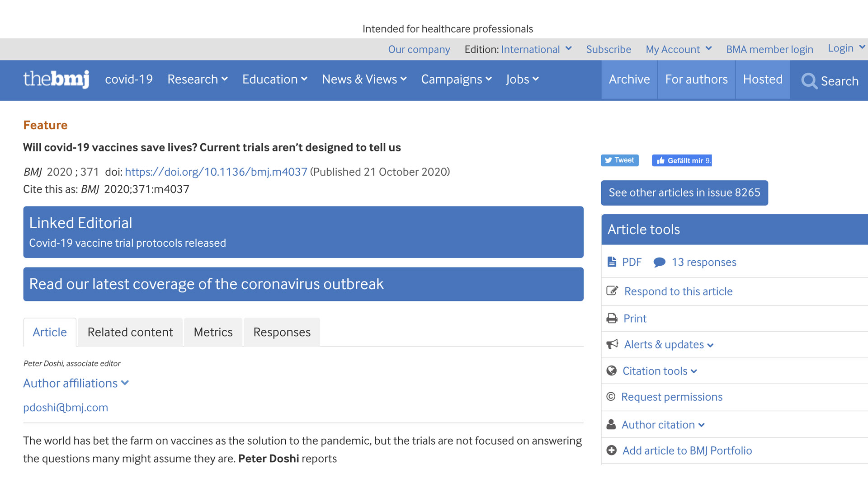Click the responses speech bubble icon
The height and width of the screenshot is (488, 868).
click(659, 262)
